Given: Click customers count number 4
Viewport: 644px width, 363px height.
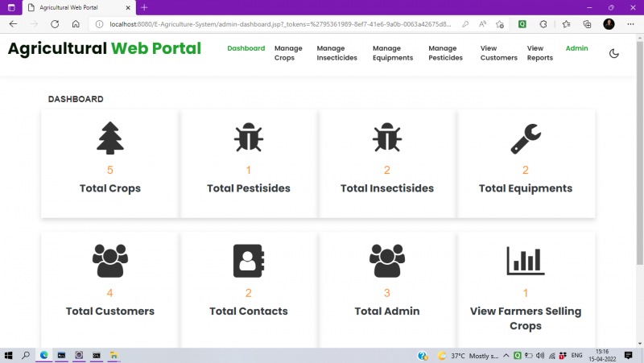Looking at the screenshot, I should pos(109,293).
